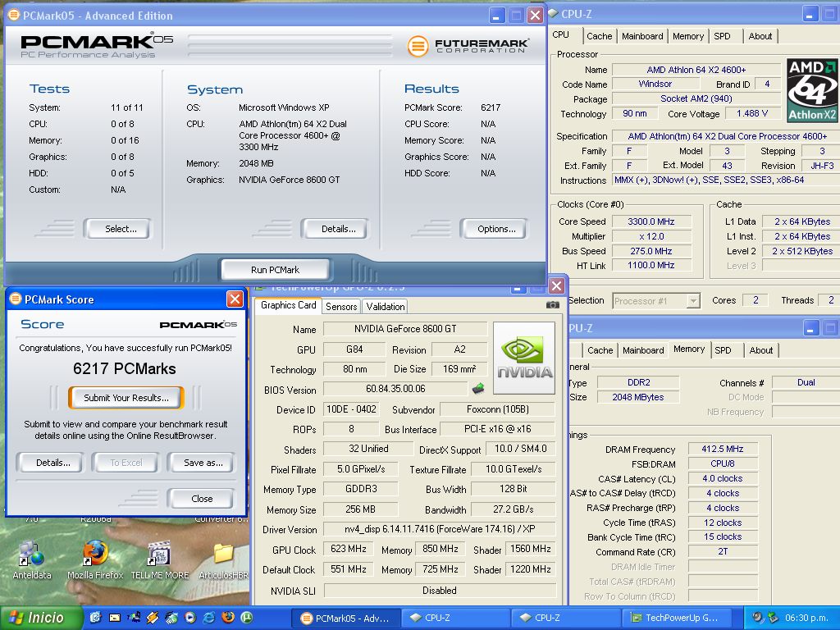This screenshot has height=630, width=840.
Task: Click the Show Desktop quick launch icon
Action: pos(96,618)
